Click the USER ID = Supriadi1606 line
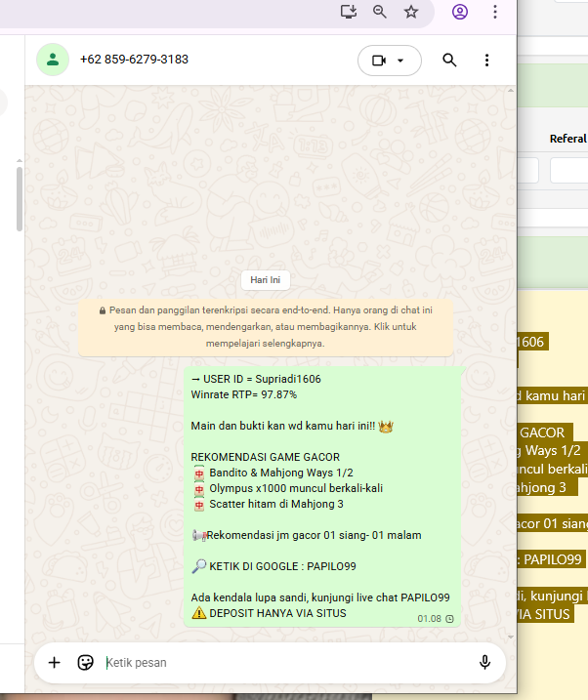Screen dimensions: 588x700 click(x=256, y=379)
